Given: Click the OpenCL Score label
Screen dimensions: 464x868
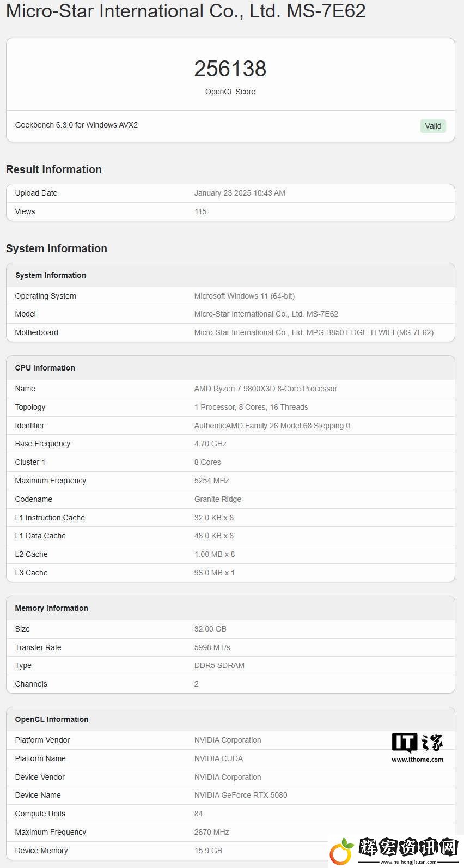Looking at the screenshot, I should [x=230, y=92].
